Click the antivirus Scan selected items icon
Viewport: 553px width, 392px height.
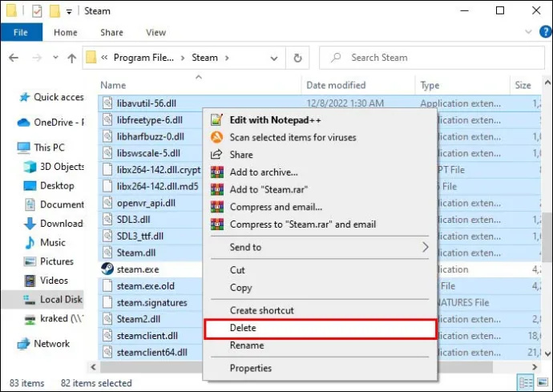click(x=216, y=137)
